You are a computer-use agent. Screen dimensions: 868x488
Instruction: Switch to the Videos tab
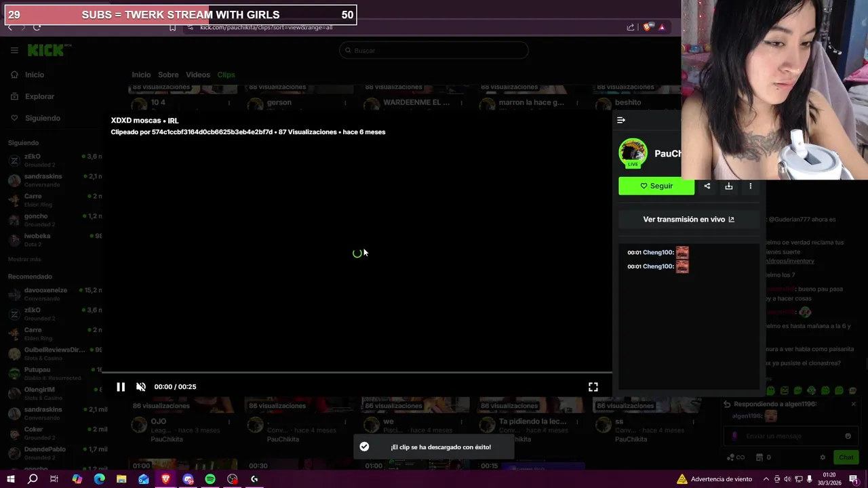pos(198,75)
